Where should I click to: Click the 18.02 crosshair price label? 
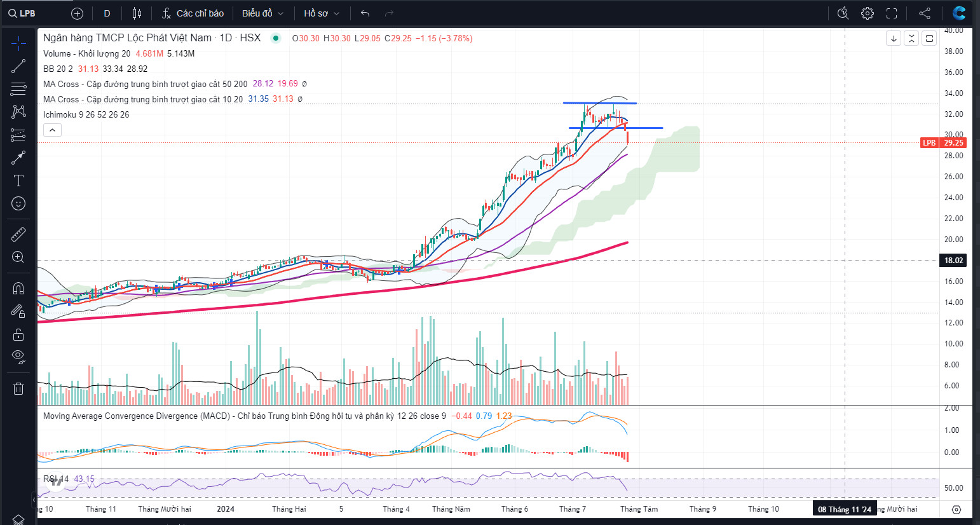(953, 261)
